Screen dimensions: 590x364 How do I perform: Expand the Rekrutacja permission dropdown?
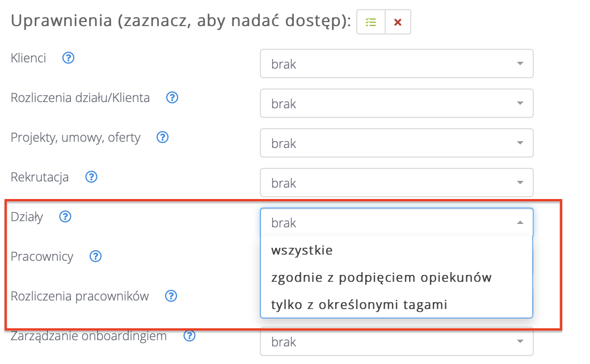397,183
